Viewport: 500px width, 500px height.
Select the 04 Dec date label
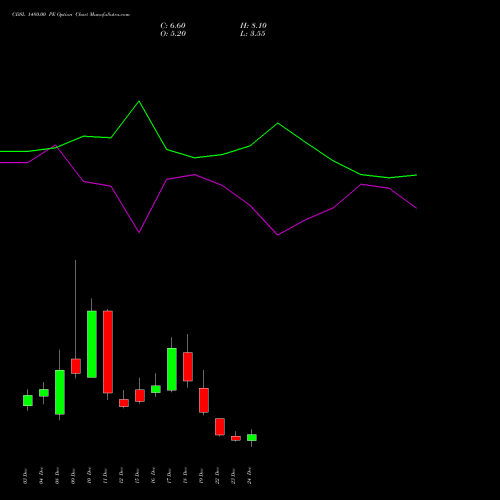click(x=41, y=476)
